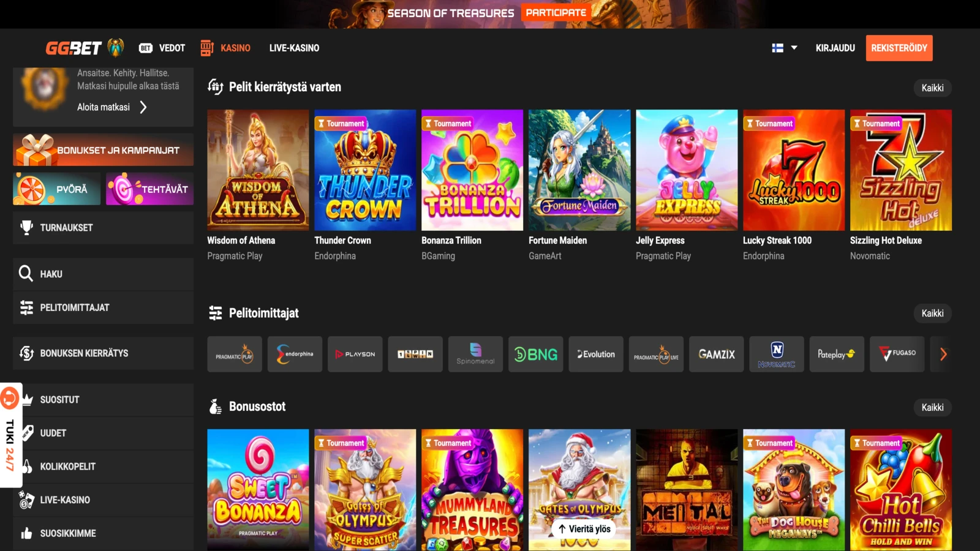Go to Live-kasino in top navigation
Viewport: 980px width, 551px height.
coord(294,48)
